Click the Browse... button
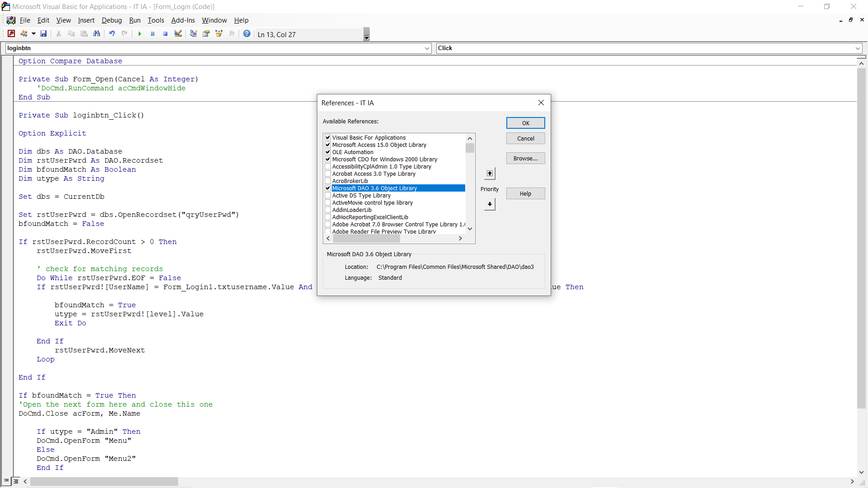868x488 pixels. pyautogui.click(x=525, y=158)
